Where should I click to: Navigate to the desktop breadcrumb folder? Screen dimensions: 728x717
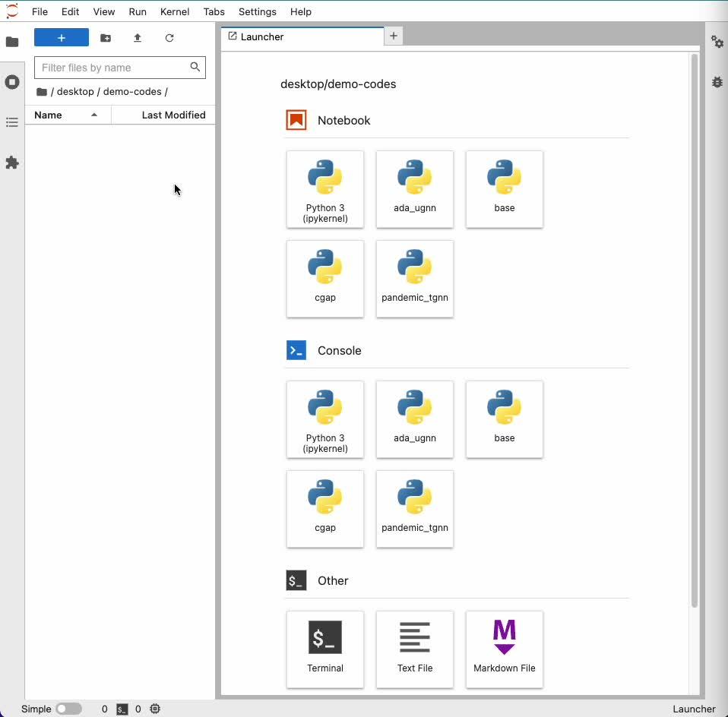point(74,91)
